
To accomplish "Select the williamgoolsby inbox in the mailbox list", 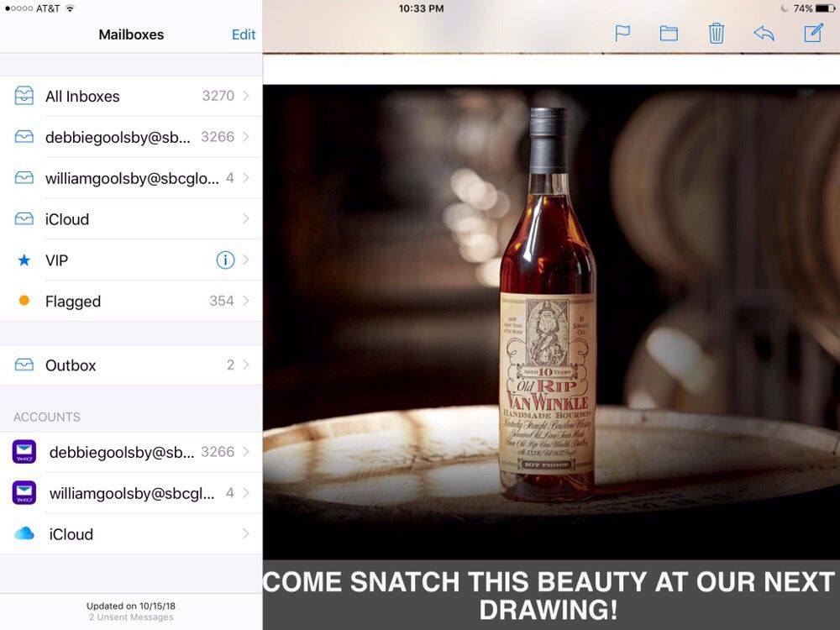I will tap(126, 178).
